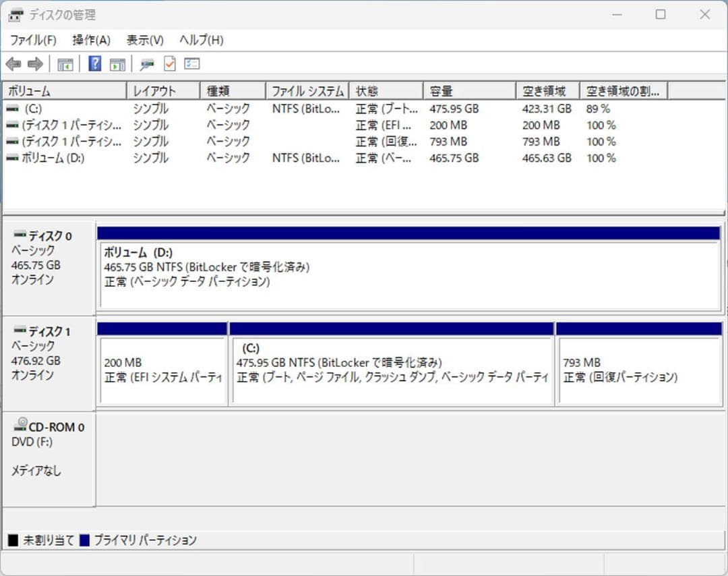Open the 操作(A) menu
The width and height of the screenshot is (728, 576).
[x=90, y=40]
